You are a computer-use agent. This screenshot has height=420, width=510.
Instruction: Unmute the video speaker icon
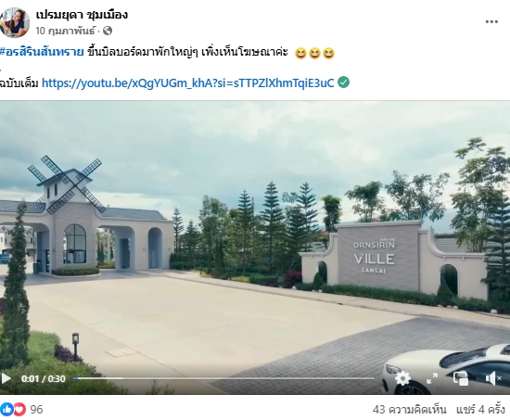click(x=493, y=378)
